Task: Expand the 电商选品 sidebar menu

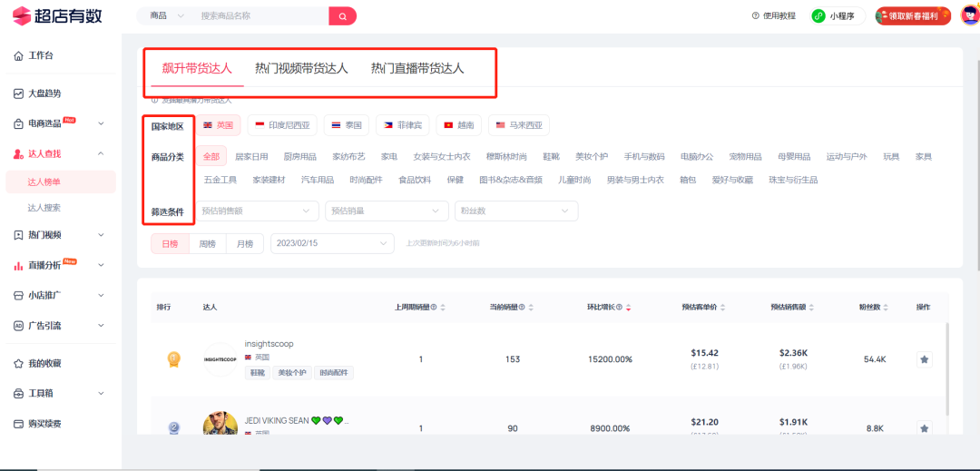Action: click(102, 123)
